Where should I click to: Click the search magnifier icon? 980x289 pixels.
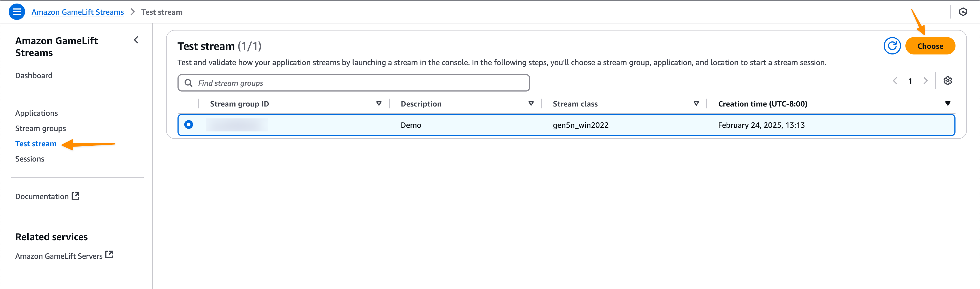click(x=188, y=83)
